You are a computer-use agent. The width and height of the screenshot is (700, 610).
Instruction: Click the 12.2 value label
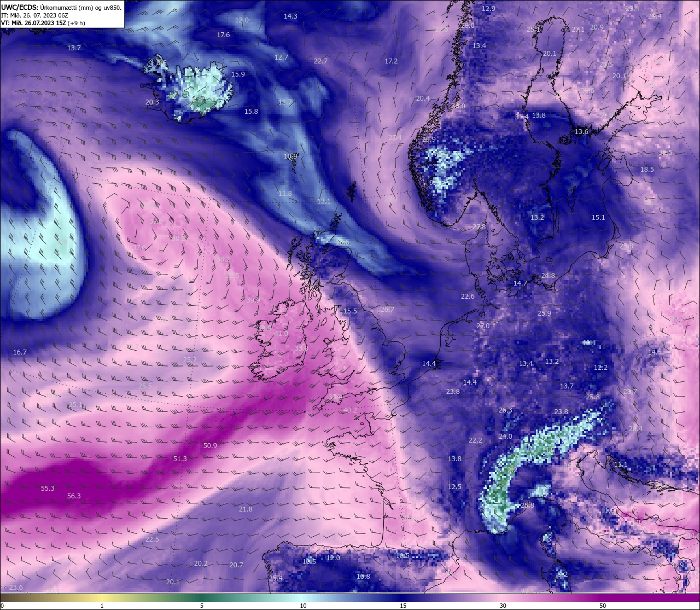click(600, 367)
